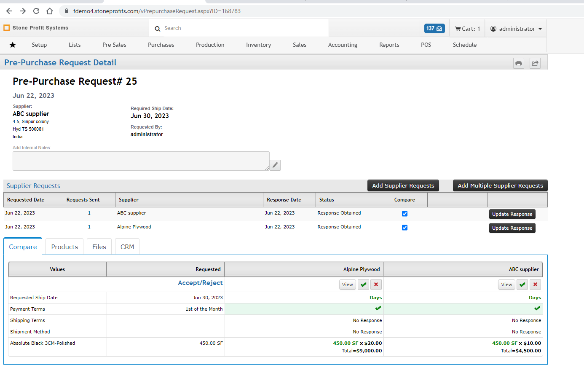Click the print icon
This screenshot has height=392, width=584.
tap(519, 63)
